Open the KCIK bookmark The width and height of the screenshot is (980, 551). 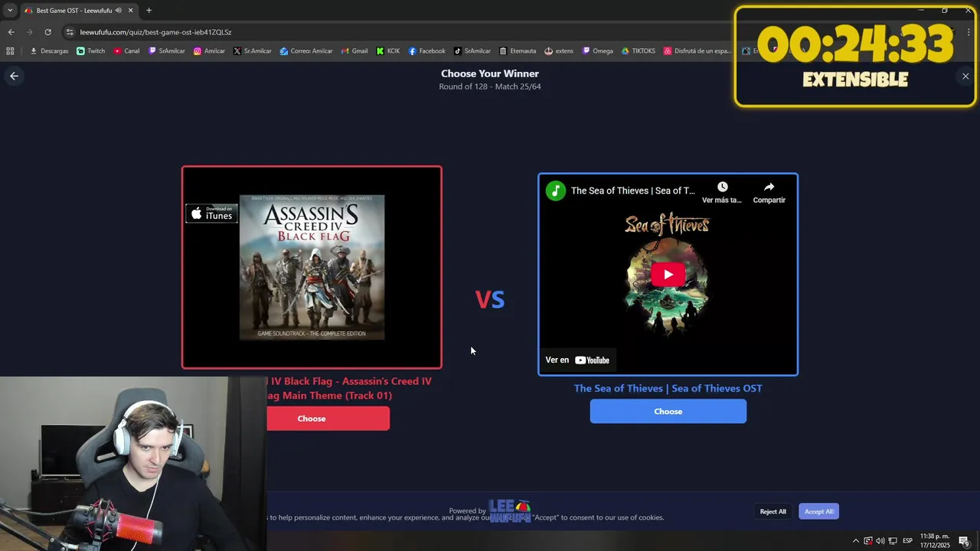click(388, 51)
